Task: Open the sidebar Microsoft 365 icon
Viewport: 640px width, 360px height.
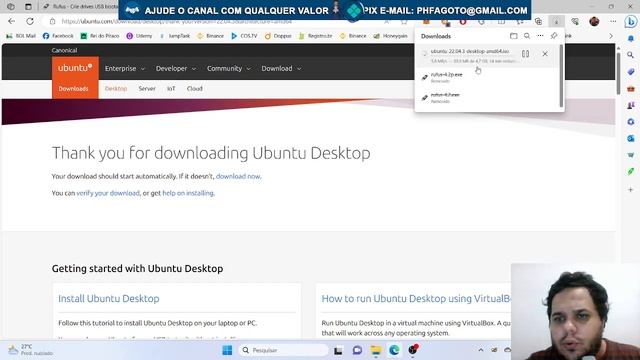Action: pos(631,122)
